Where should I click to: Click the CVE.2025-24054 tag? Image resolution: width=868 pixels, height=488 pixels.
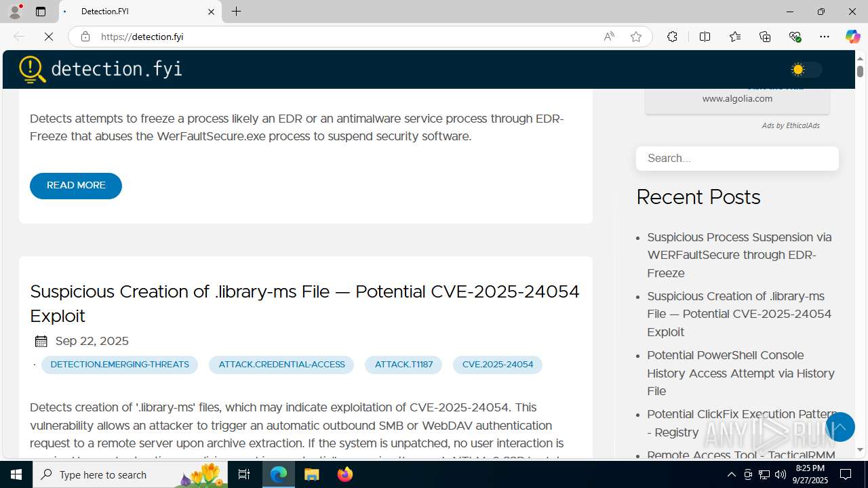pos(498,365)
